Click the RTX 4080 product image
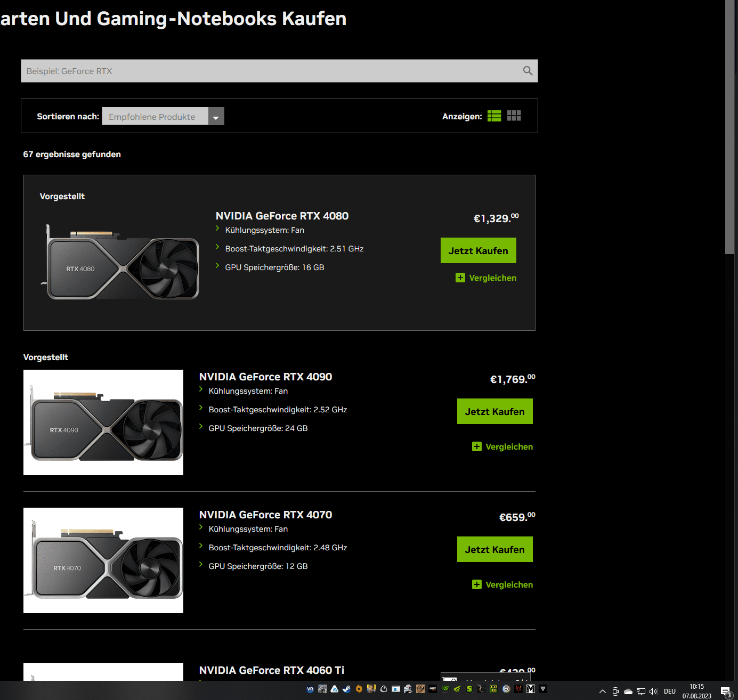The height and width of the screenshot is (700, 738). [120, 263]
